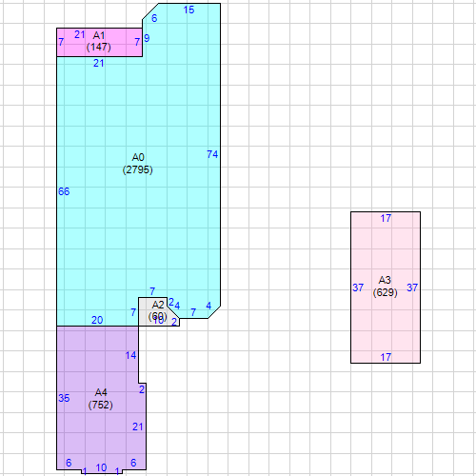Select the 35 dimension on A4's left edge
Viewport: 476px width, 476px height.
(x=64, y=398)
